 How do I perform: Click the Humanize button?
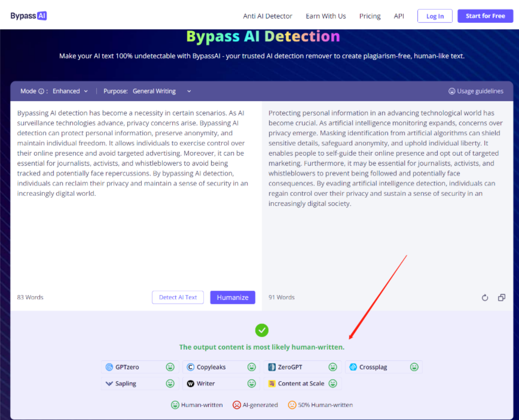tap(233, 297)
